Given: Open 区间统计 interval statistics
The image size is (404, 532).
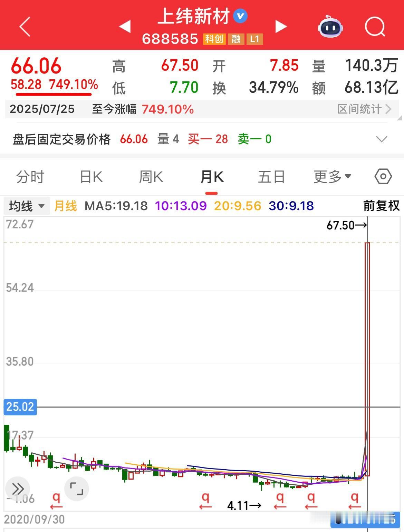Looking at the screenshot, I should point(364,109).
